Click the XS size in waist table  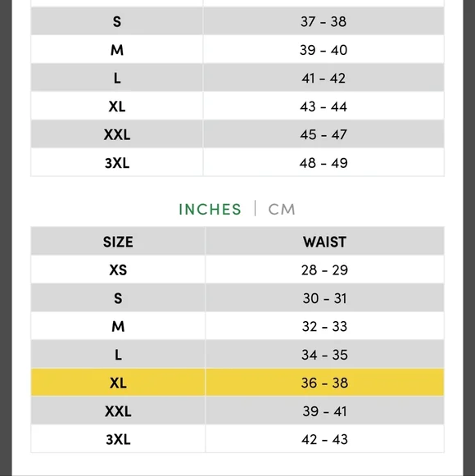point(118,270)
